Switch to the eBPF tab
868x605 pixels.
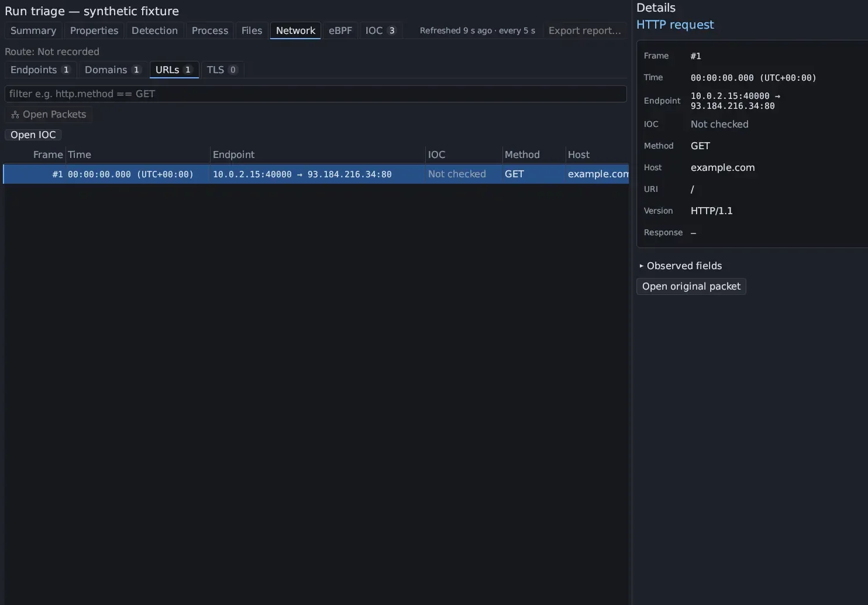pyautogui.click(x=340, y=30)
